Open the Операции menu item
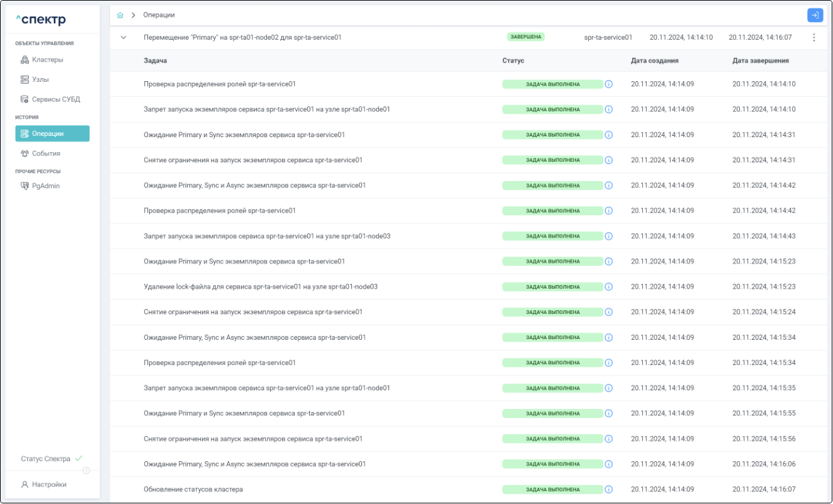 click(x=52, y=134)
